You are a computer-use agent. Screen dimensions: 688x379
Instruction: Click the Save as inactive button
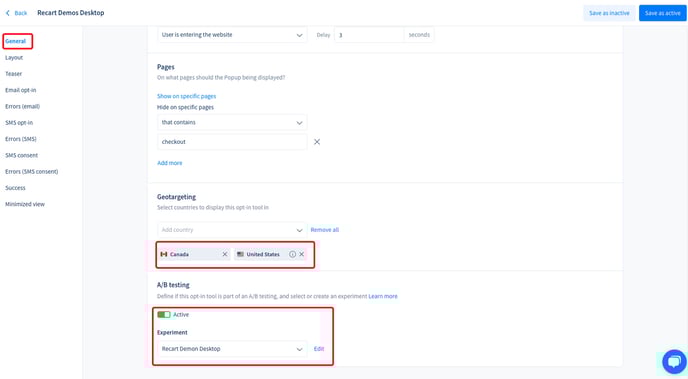point(609,13)
